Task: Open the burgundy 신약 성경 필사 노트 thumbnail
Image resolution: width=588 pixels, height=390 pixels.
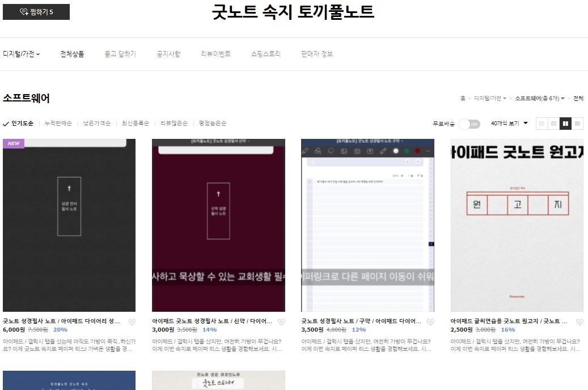Action: pos(218,226)
